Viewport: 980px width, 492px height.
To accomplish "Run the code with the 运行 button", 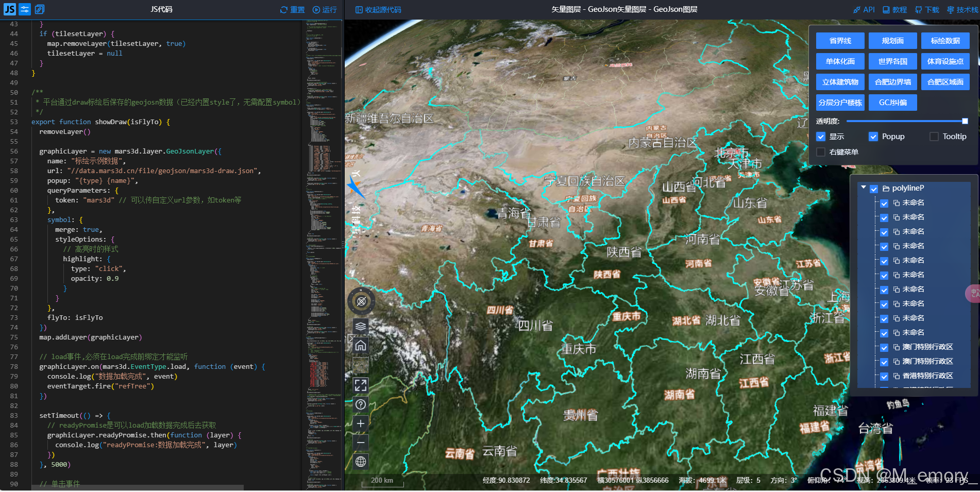I will [326, 9].
